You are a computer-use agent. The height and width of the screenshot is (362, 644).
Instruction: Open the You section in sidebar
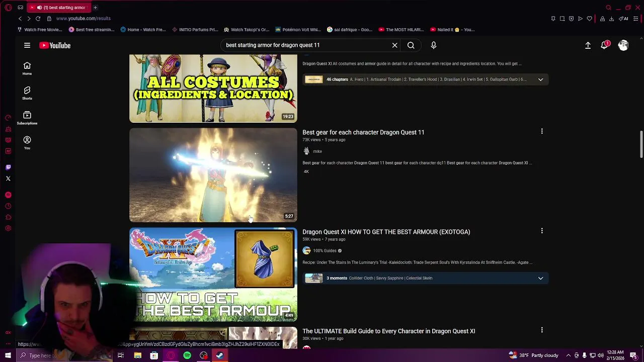(x=27, y=143)
